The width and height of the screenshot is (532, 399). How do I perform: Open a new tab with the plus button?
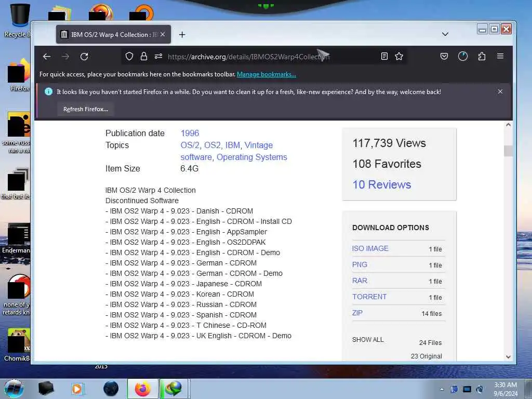[x=182, y=35]
